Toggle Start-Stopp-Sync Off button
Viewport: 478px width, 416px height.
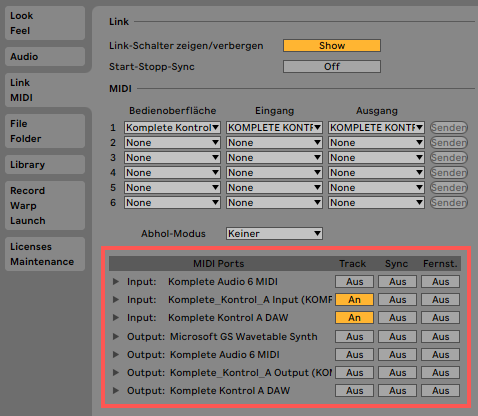[332, 66]
